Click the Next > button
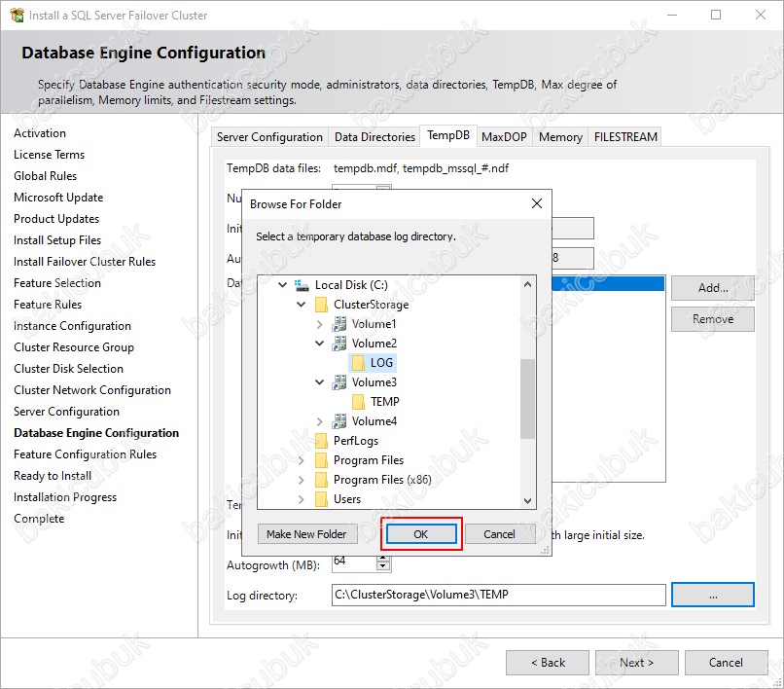784x689 pixels. click(636, 663)
